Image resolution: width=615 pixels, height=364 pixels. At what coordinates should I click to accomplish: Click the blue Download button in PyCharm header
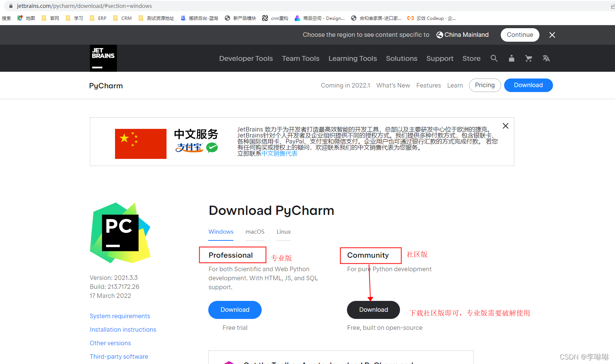[528, 85]
